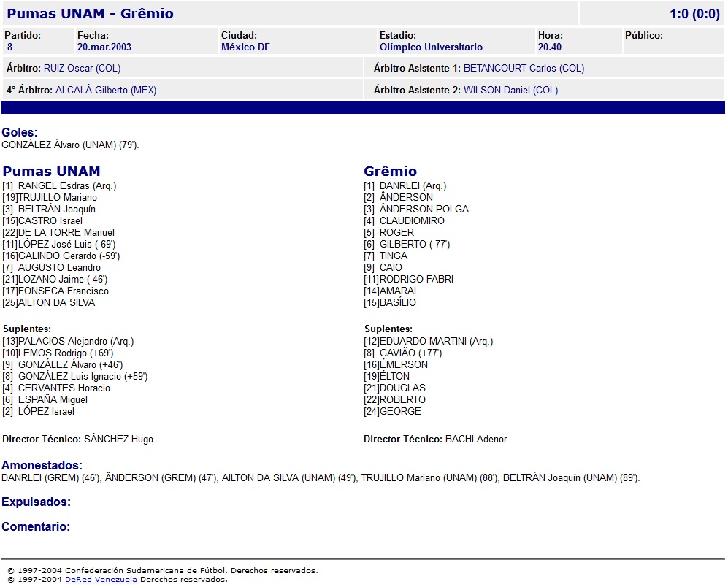Viewport: 728px width, 587px height.
Task: Click coach BACHI Adenor
Action: pyautogui.click(x=476, y=439)
